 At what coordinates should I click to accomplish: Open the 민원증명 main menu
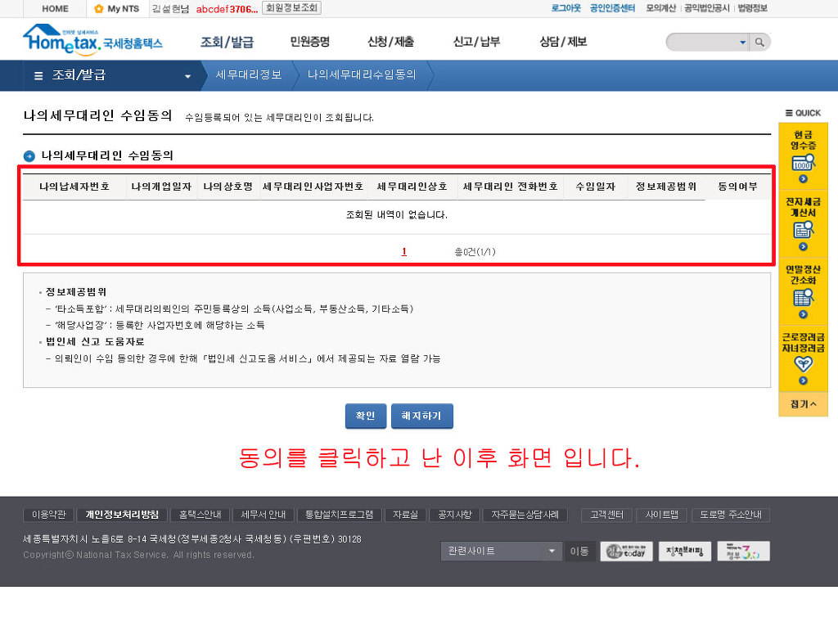pos(309,42)
